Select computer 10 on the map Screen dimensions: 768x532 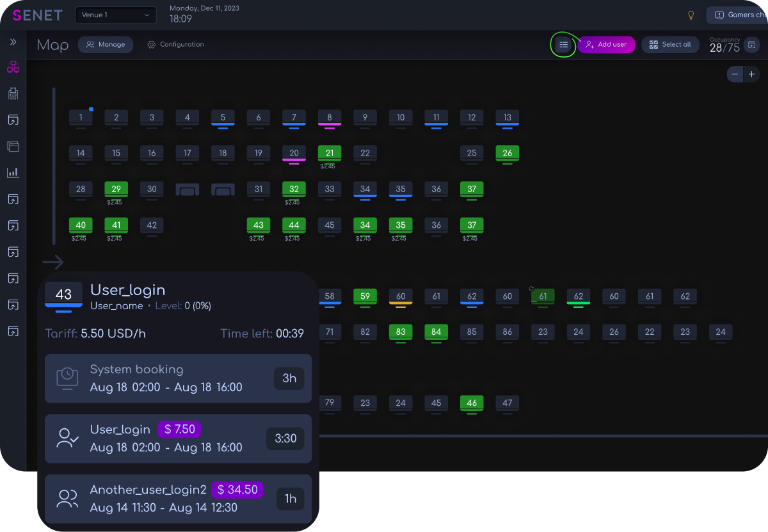(x=401, y=118)
